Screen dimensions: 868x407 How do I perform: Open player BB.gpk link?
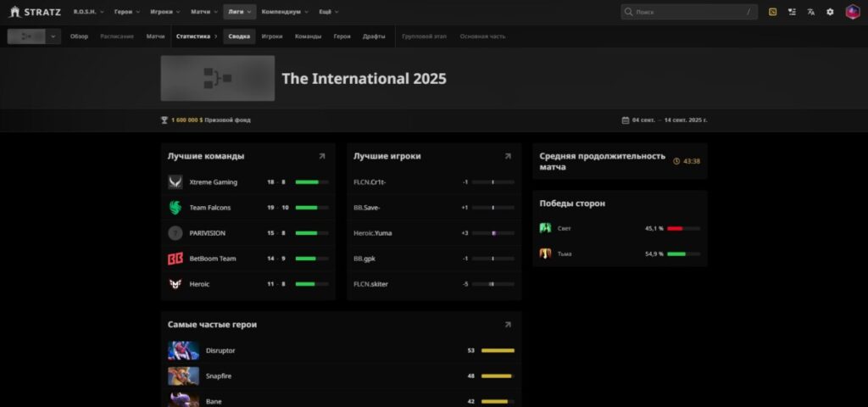coord(364,259)
